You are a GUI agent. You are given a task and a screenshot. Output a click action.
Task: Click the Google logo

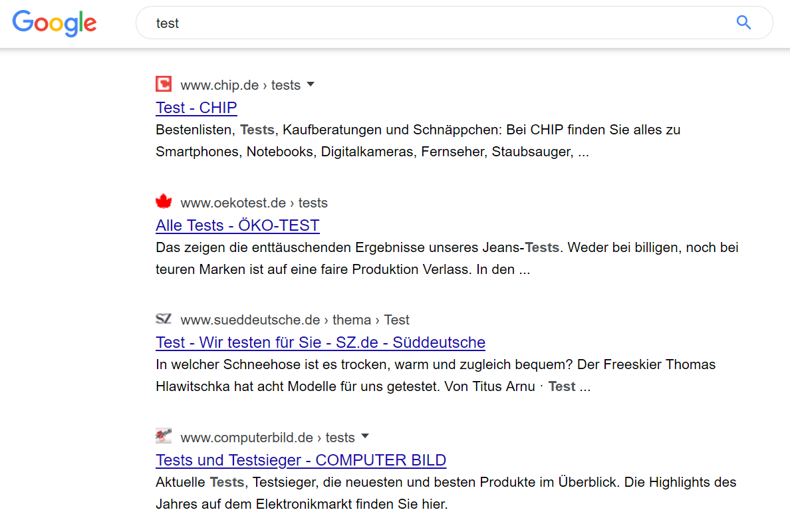point(55,23)
